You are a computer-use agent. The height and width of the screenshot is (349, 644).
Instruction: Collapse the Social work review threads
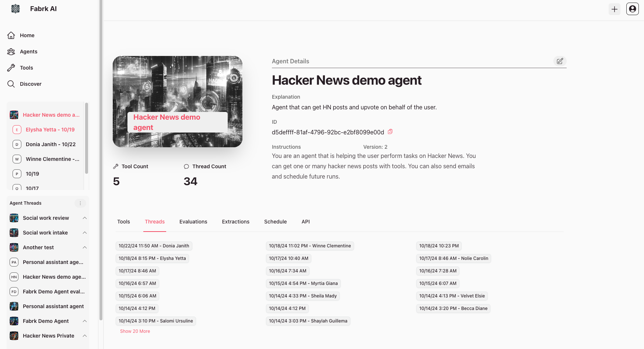(x=85, y=218)
